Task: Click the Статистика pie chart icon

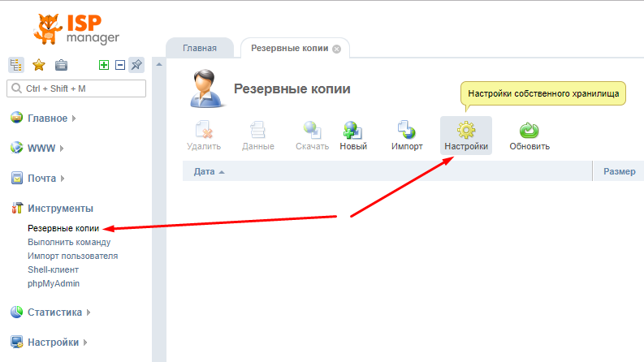Action: [16, 312]
